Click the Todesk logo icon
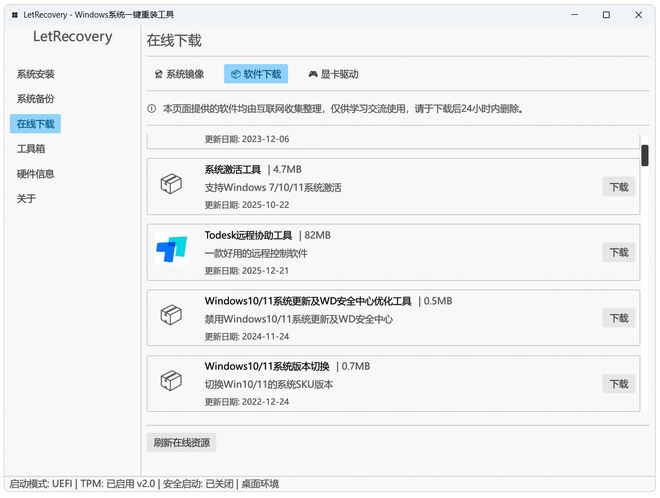Viewport: 660px width, 498px height. tap(171, 249)
